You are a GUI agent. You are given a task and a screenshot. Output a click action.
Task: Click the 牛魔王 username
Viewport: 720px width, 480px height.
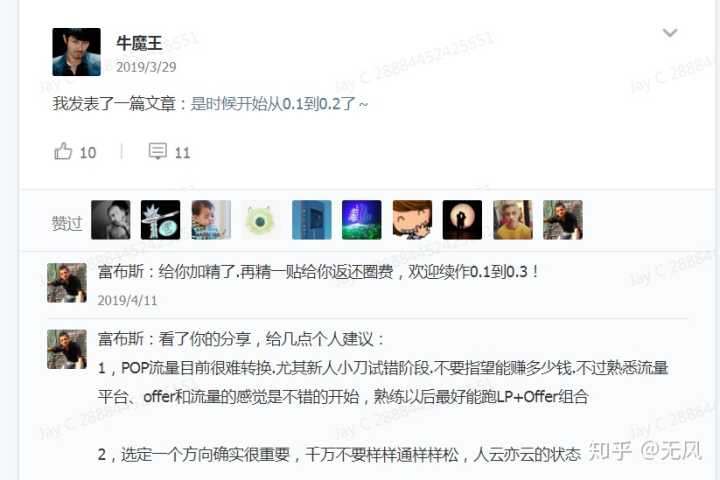click(x=139, y=43)
